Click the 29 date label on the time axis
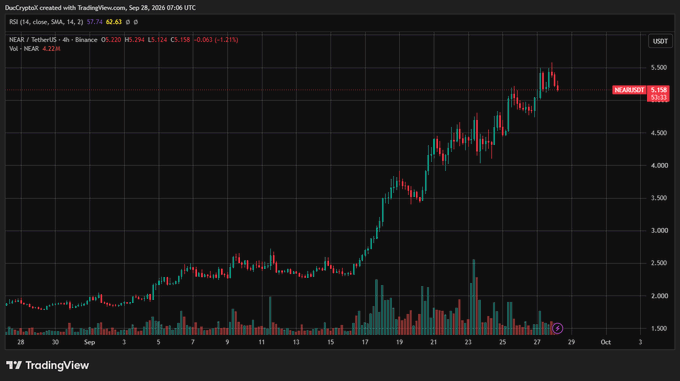680x381 pixels. 571,342
